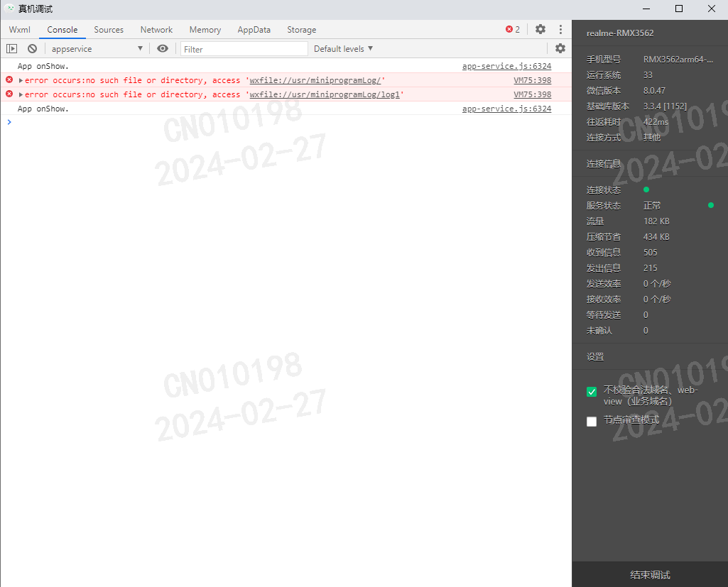
Task: Open the three-dot more options menu
Action: click(x=560, y=29)
